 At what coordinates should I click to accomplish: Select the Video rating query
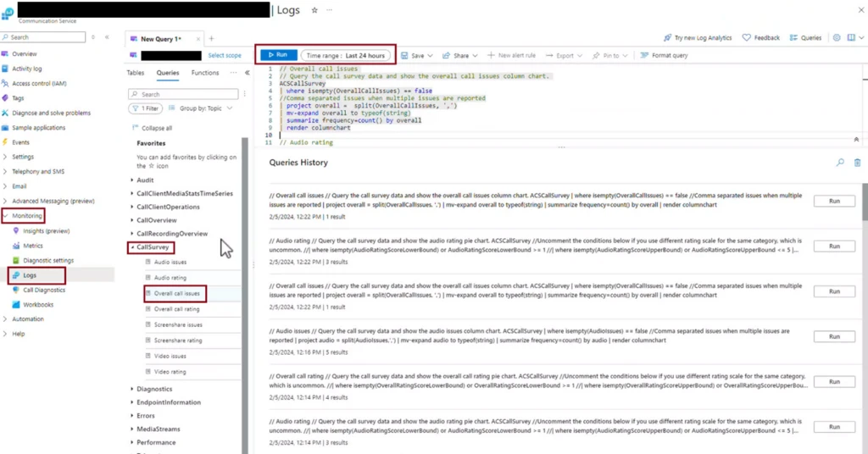pos(170,372)
